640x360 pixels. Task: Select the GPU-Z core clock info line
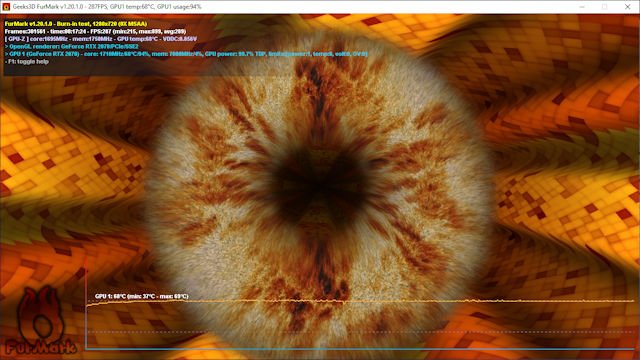click(x=101, y=39)
